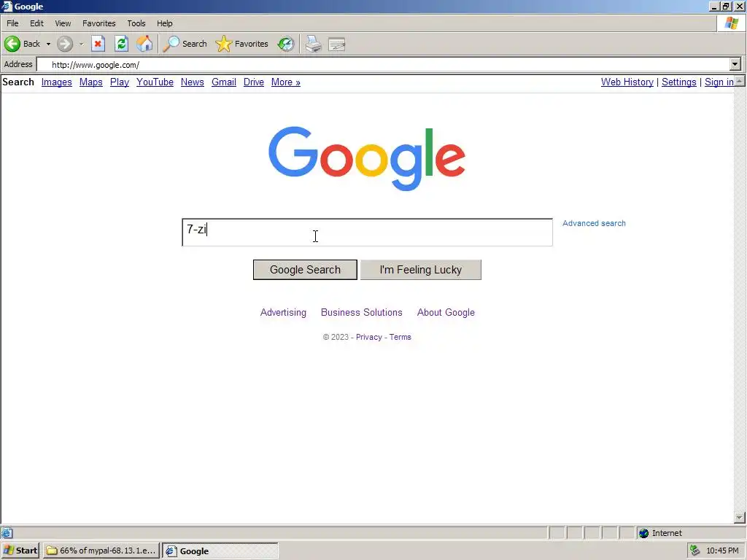Viewport: 747px width, 560px height.
Task: Open the Advertising link
Action: [x=283, y=312]
